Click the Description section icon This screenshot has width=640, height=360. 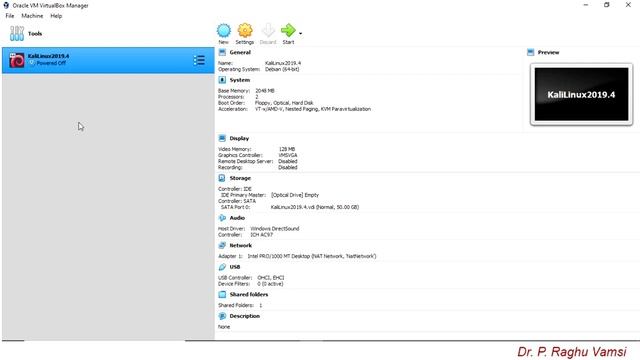tap(222, 316)
